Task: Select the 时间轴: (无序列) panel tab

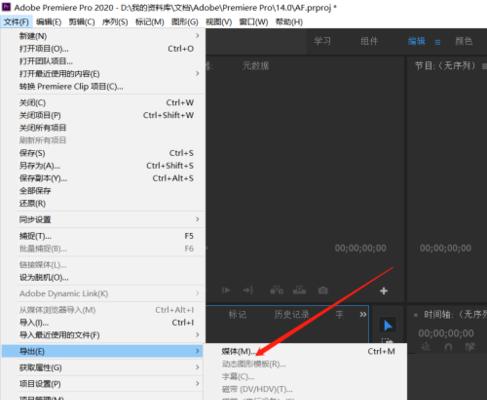Action: click(455, 314)
